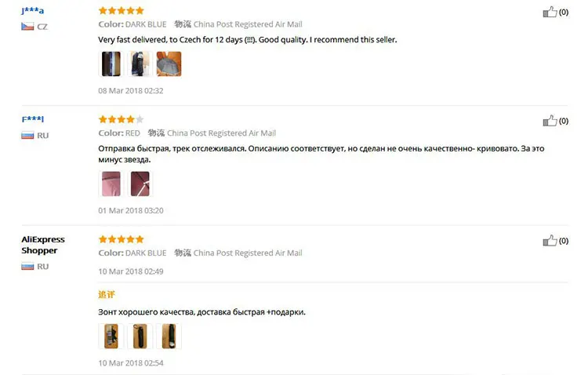Click the orange additional feedback label
The image size is (588, 375).
107,295
